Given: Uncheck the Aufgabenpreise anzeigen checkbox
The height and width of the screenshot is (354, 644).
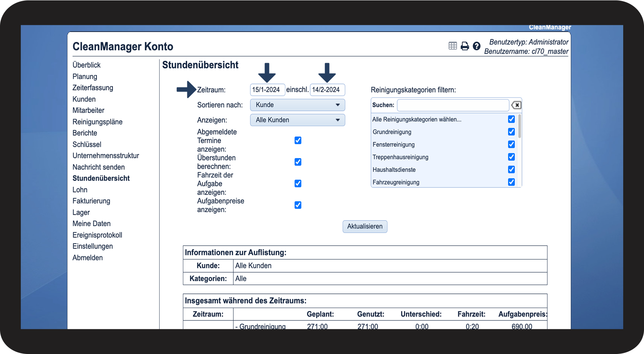Looking at the screenshot, I should pyautogui.click(x=298, y=205).
